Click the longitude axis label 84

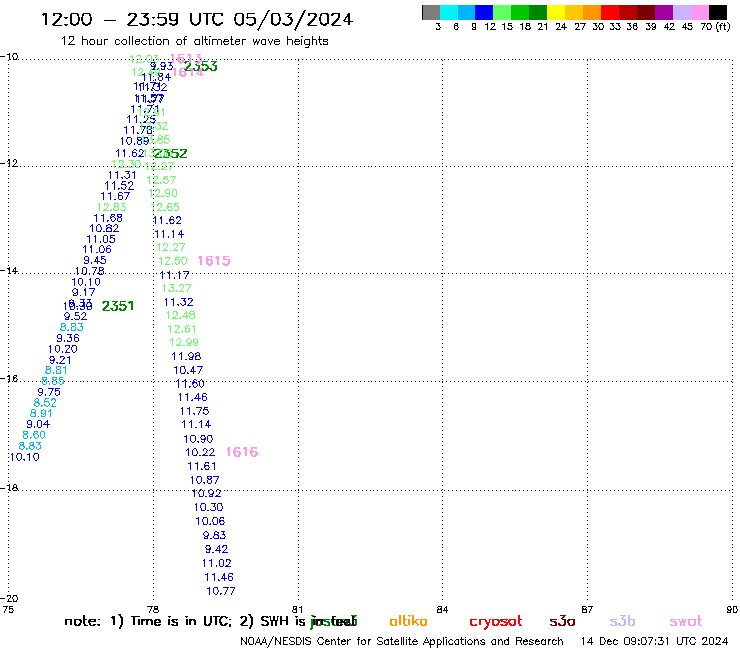pyautogui.click(x=442, y=609)
